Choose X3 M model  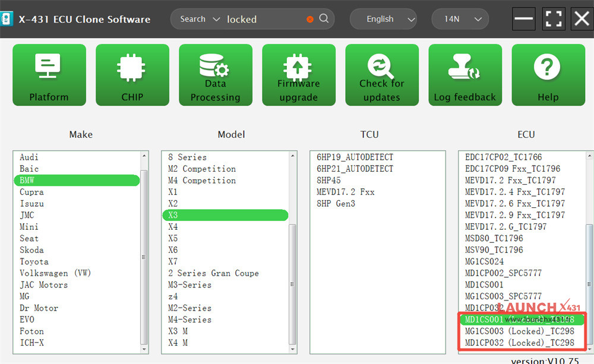(178, 331)
